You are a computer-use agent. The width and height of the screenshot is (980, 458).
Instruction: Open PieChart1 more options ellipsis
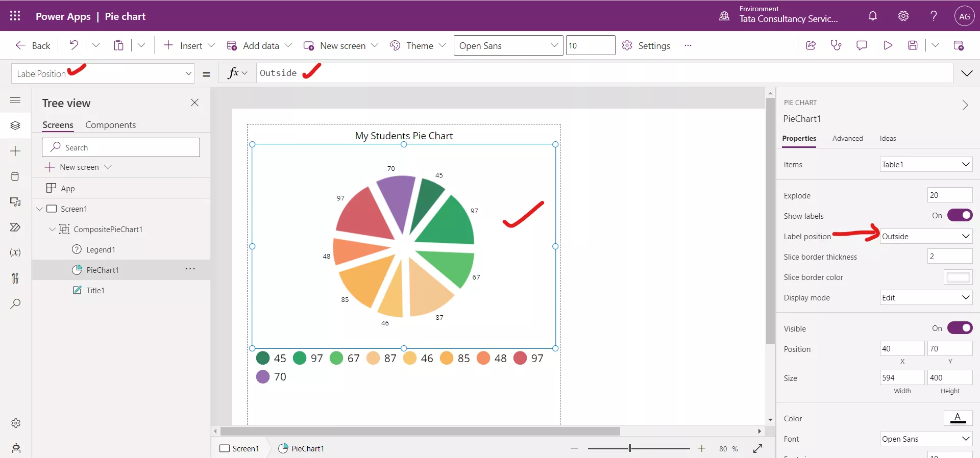tap(190, 269)
